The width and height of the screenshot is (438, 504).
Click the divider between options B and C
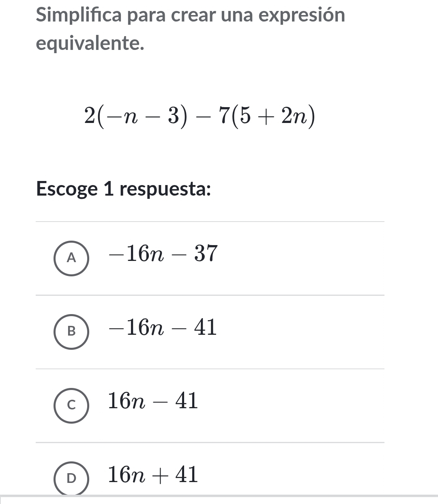click(x=210, y=369)
